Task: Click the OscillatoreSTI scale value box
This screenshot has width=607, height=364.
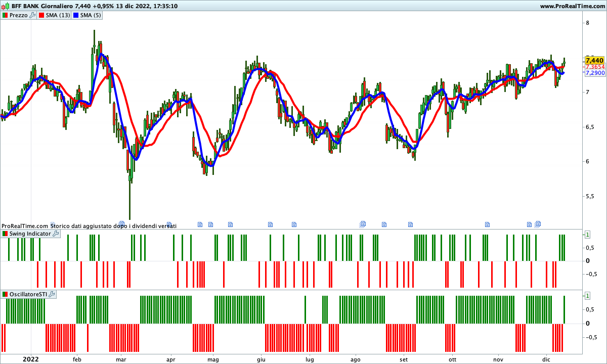Action: click(x=587, y=295)
